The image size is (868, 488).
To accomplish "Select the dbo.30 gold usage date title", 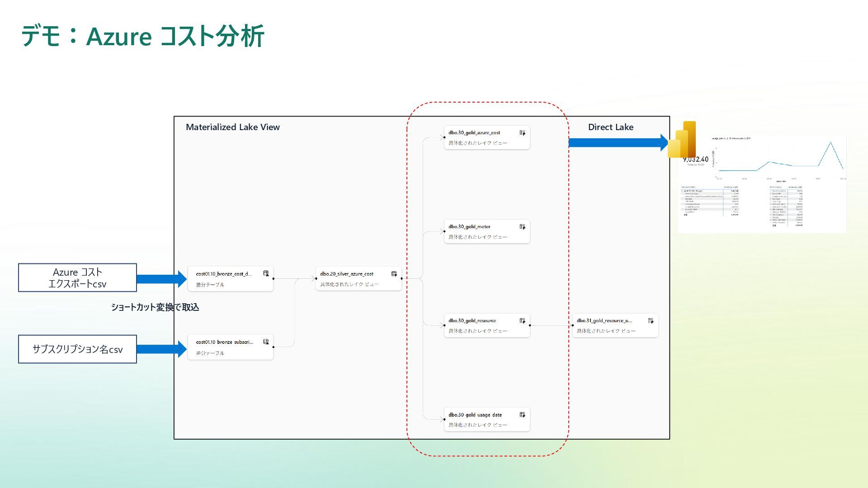I will tap(475, 415).
